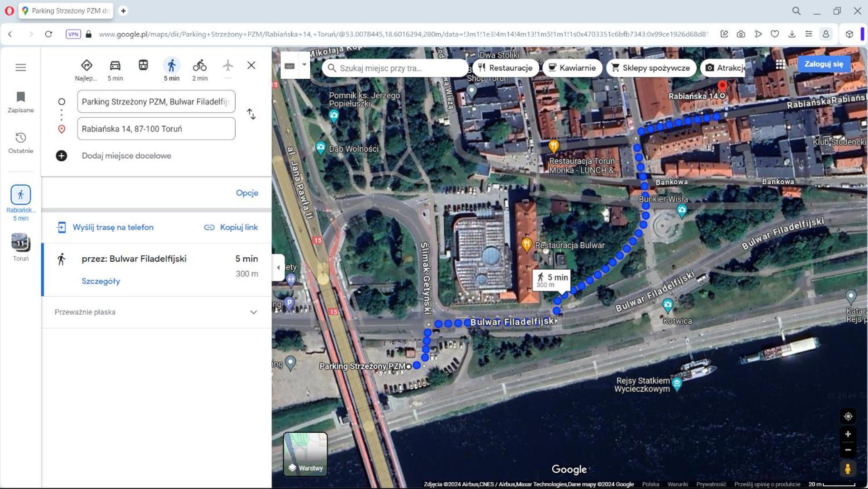Image resolution: width=868 pixels, height=489 pixels.
Task: Swap start and destination points
Action: (x=251, y=114)
